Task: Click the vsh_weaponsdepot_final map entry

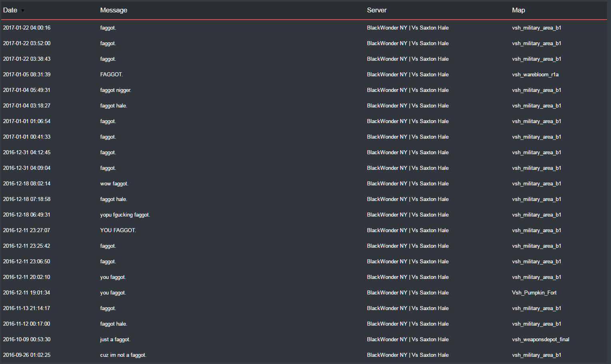Action: (540, 339)
